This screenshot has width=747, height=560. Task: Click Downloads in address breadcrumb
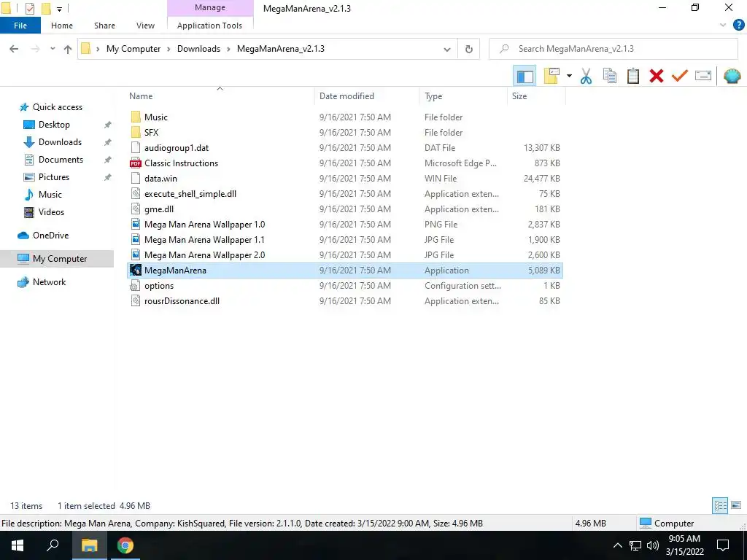198,49
